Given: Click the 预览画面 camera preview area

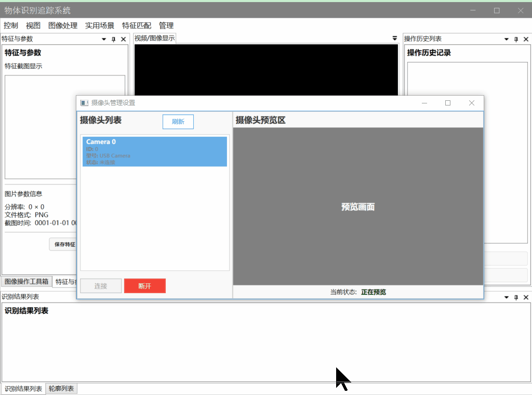Looking at the screenshot, I should click(x=358, y=206).
